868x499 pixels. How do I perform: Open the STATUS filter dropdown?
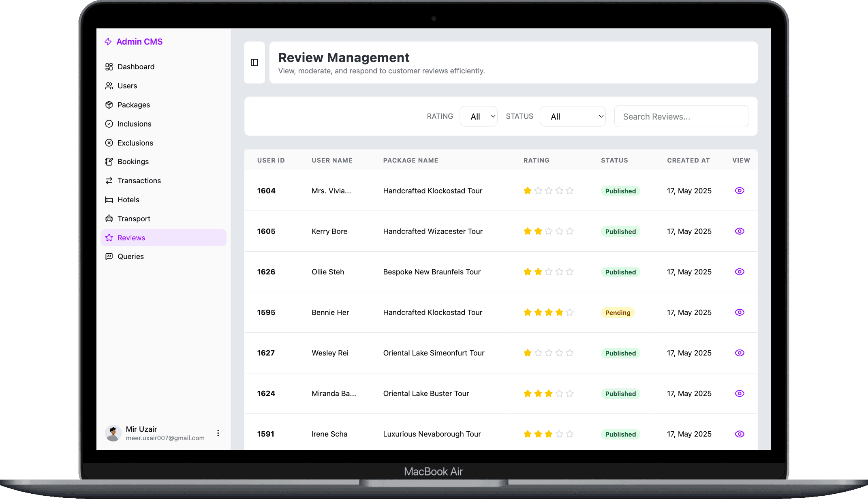click(x=573, y=116)
